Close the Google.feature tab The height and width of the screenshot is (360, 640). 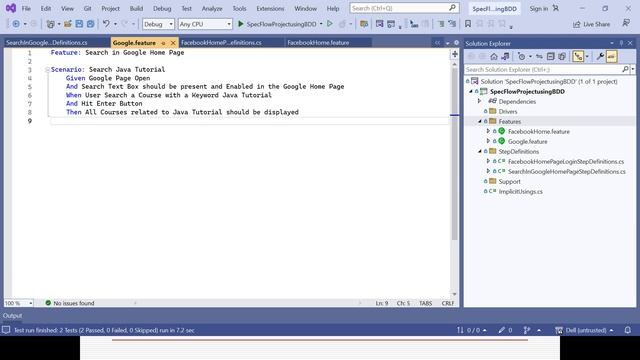[173, 43]
